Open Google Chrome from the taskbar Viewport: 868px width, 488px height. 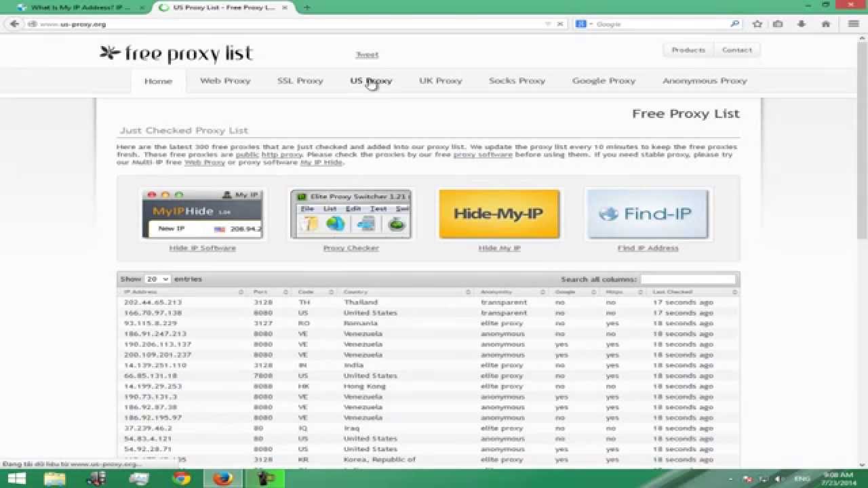(181, 479)
